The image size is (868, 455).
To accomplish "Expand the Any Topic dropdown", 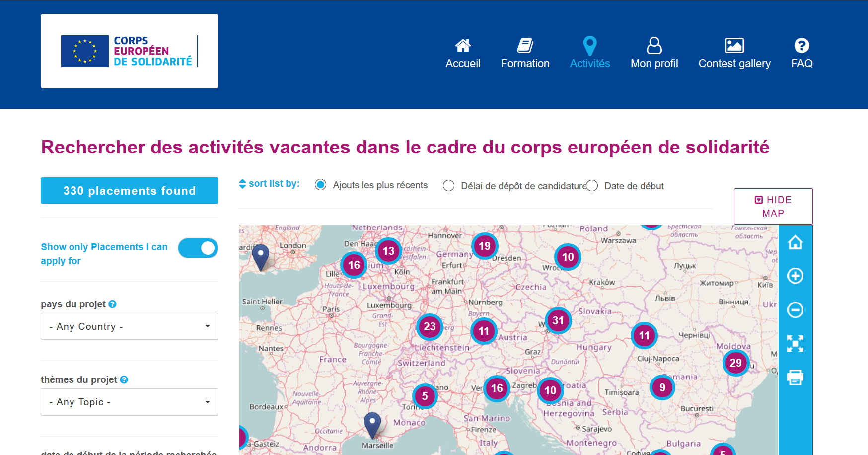I will 129,402.
